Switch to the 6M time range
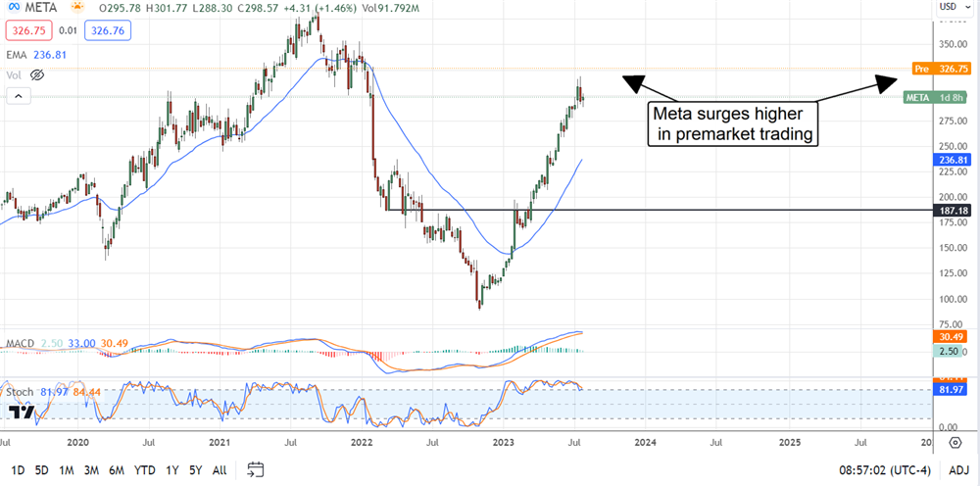 coord(117,469)
